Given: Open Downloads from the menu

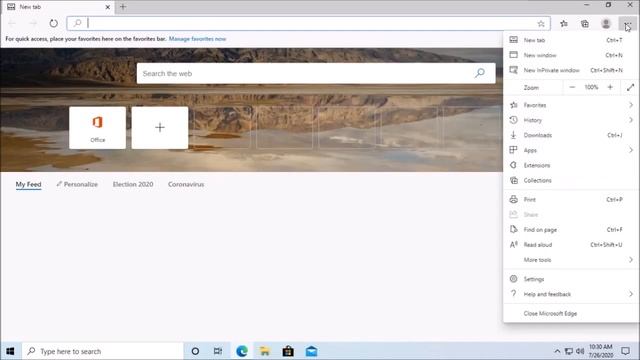Looking at the screenshot, I should point(571,135).
